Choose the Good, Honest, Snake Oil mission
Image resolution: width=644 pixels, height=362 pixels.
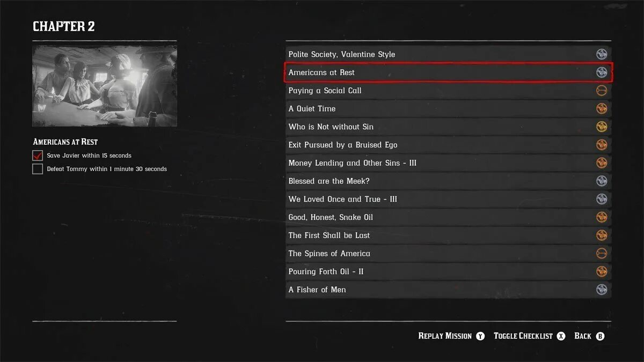[448, 217]
